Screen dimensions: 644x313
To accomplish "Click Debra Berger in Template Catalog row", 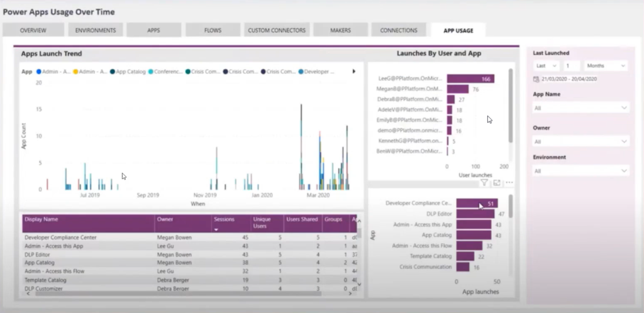I will click(x=173, y=280).
